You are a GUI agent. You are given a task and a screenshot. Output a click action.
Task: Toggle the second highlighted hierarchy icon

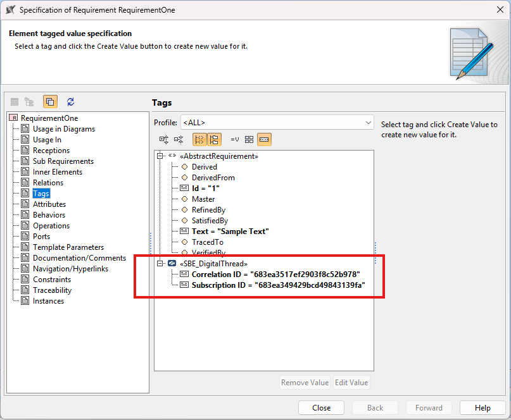pyautogui.click(x=214, y=139)
